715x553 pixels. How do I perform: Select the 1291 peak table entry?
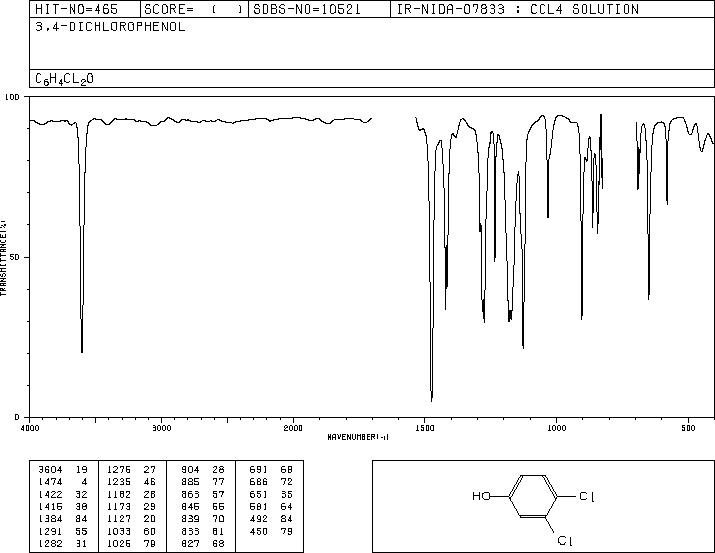click(x=63, y=532)
